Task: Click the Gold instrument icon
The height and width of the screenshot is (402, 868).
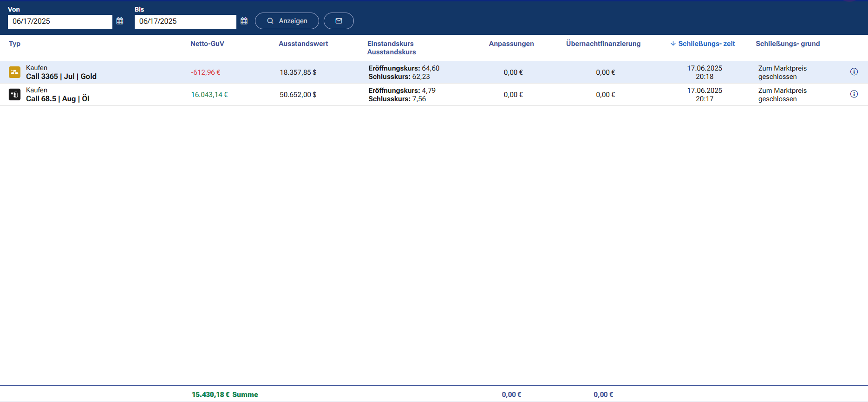Action: (15, 72)
